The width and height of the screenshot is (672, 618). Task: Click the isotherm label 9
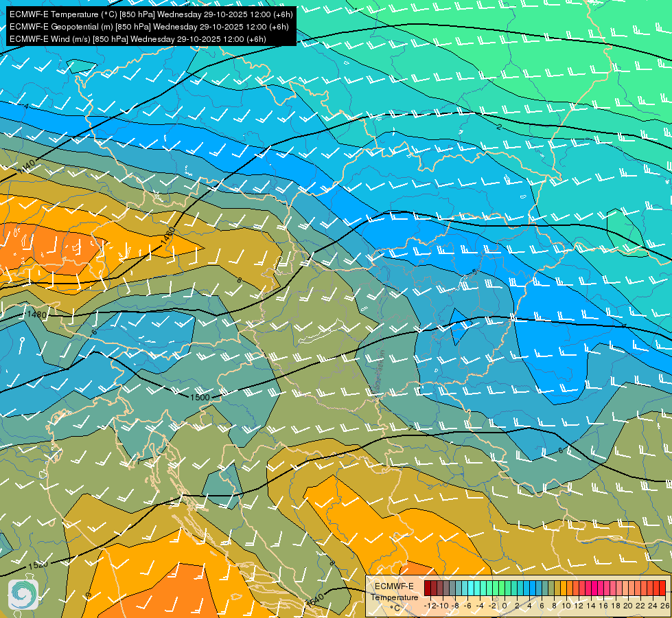[x=89, y=595]
